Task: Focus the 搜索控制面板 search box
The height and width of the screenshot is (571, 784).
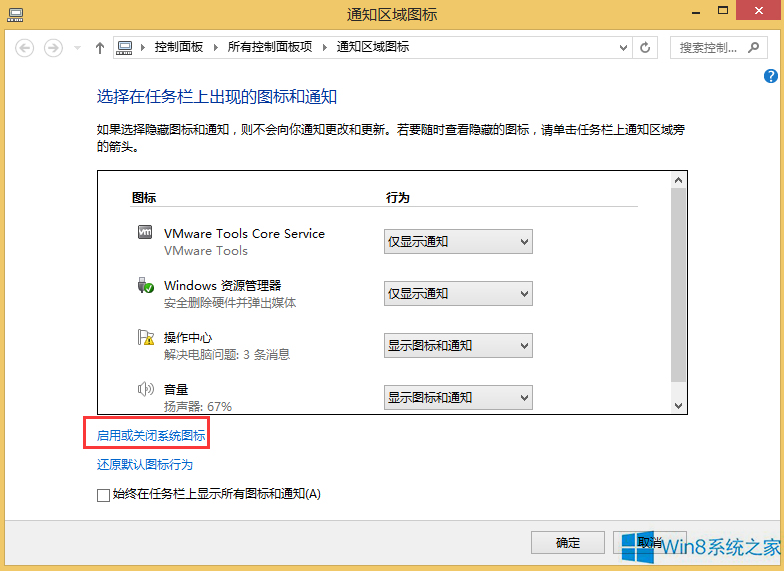Action: point(718,48)
